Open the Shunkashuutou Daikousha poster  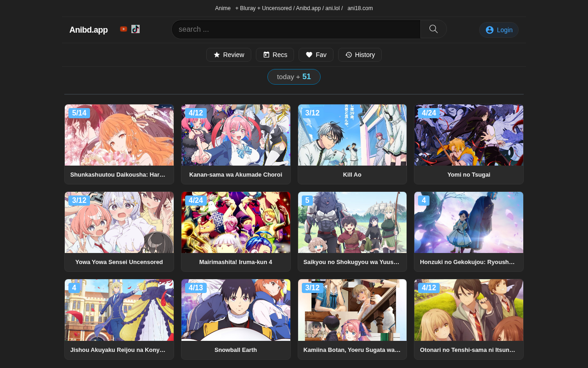click(119, 135)
